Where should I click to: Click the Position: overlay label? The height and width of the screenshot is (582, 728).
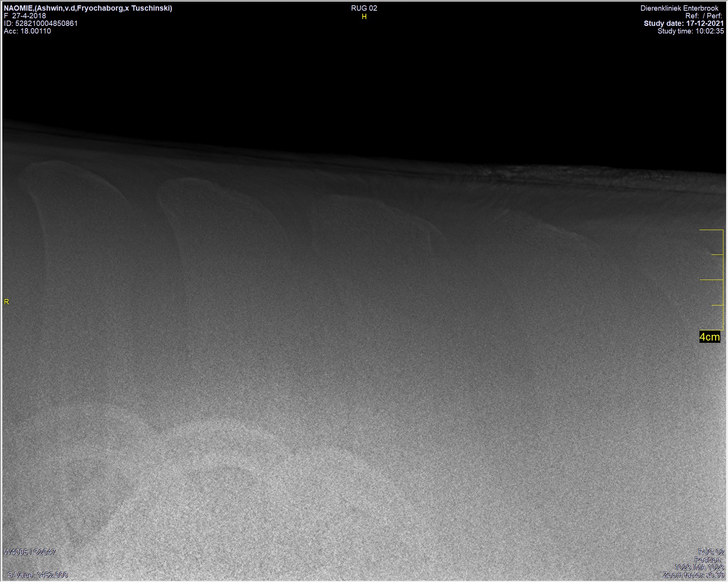pos(708,560)
